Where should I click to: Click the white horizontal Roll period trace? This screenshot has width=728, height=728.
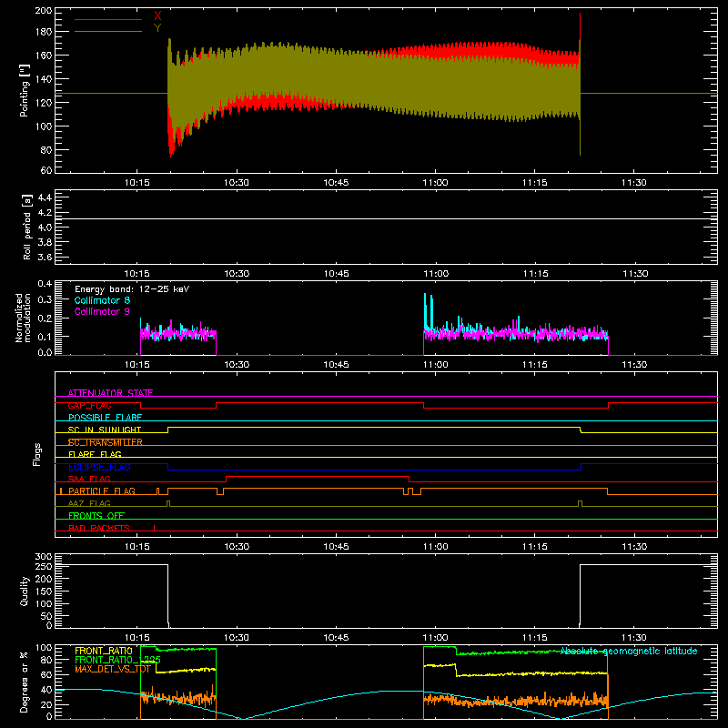386,218
